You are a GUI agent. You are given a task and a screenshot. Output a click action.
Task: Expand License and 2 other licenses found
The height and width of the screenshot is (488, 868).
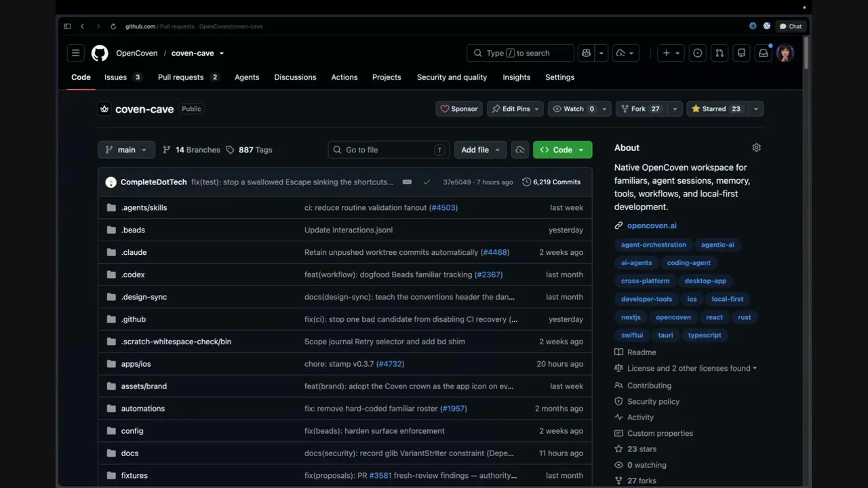(x=692, y=368)
